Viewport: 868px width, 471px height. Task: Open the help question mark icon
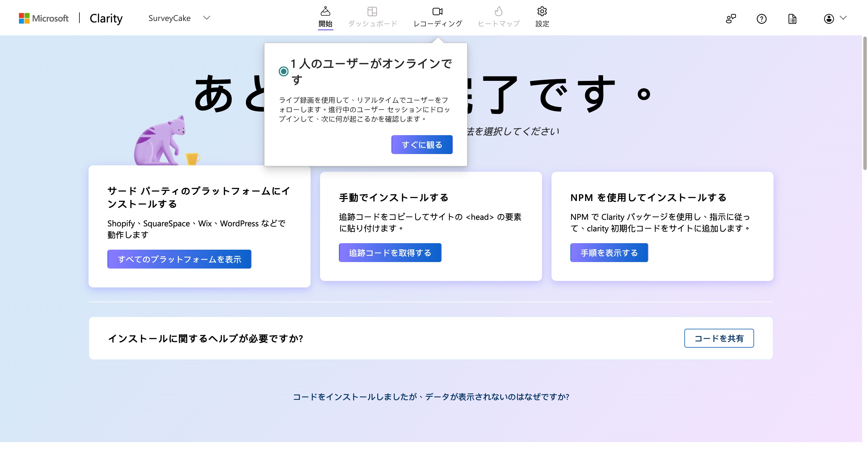click(x=761, y=19)
